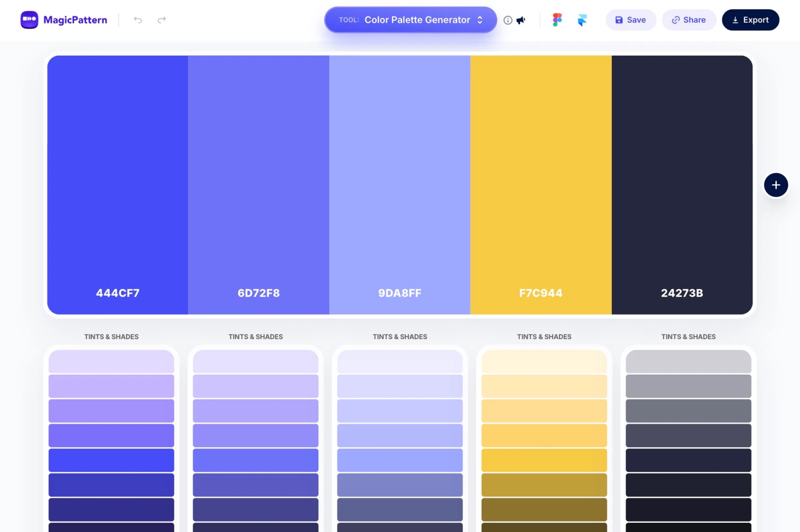Image resolution: width=800 pixels, height=532 pixels.
Task: Select the 24273B dark navy swatch
Action: pyautogui.click(x=682, y=185)
